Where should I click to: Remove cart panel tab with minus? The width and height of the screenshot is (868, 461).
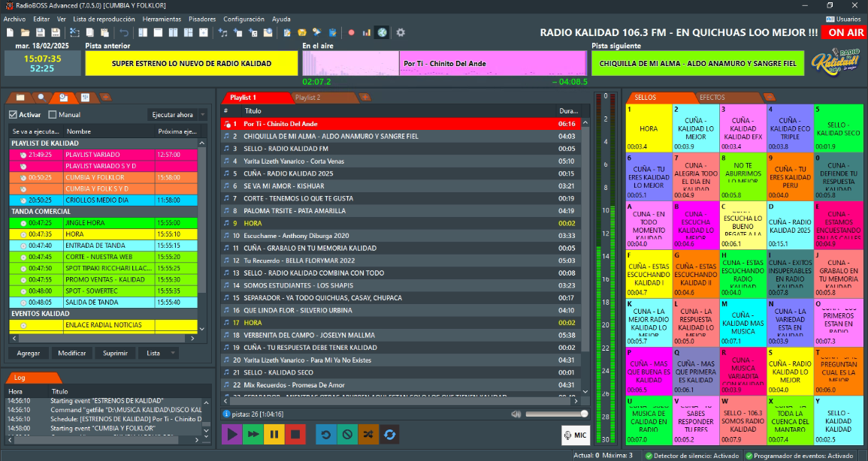769,98
